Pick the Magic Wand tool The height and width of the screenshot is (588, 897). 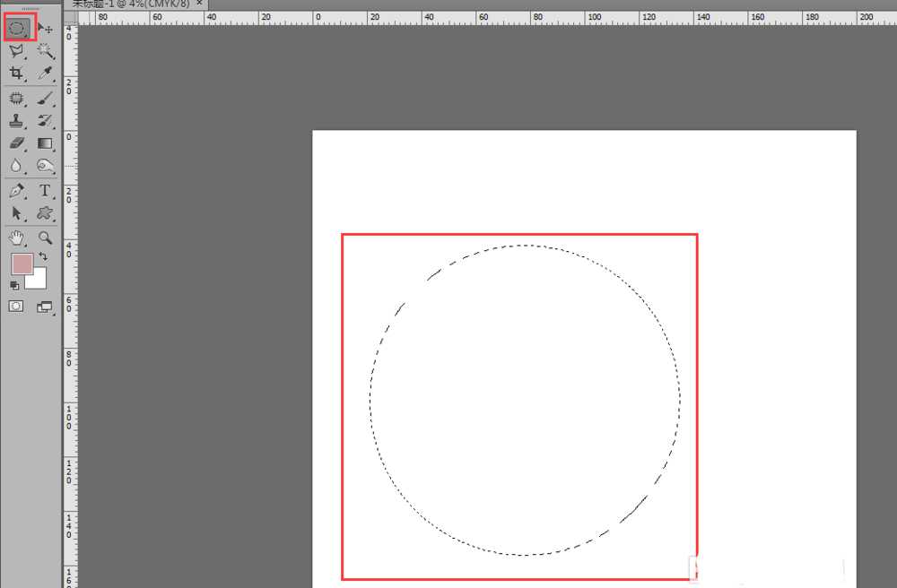[x=45, y=52]
